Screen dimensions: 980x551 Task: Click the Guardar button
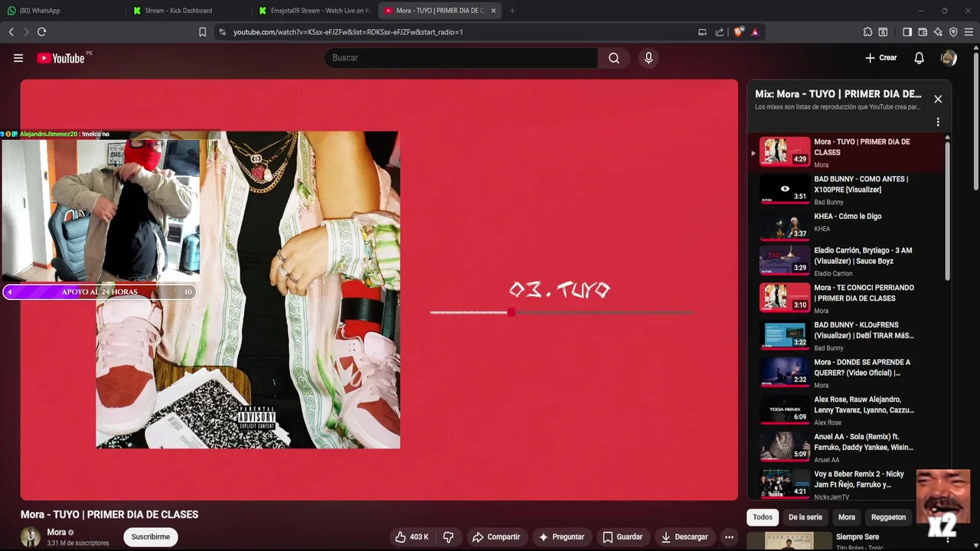[x=622, y=537]
